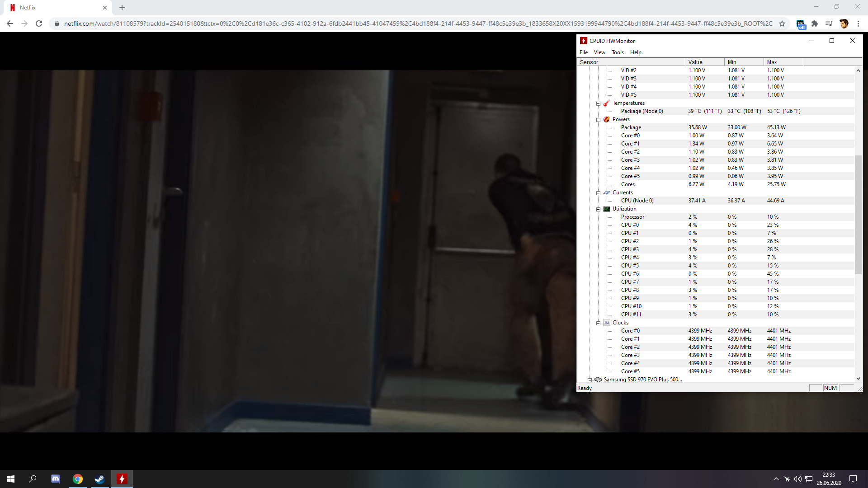Click the Discord taskbar icon
Screen dimensions: 868x488
click(x=55, y=479)
